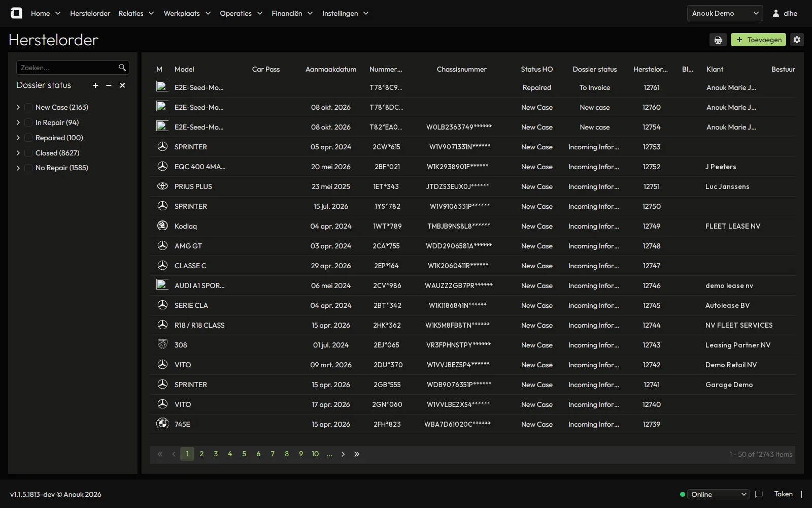Click Peugeot logo of 308 row
This screenshot has height=508, width=812.
tap(162, 344)
